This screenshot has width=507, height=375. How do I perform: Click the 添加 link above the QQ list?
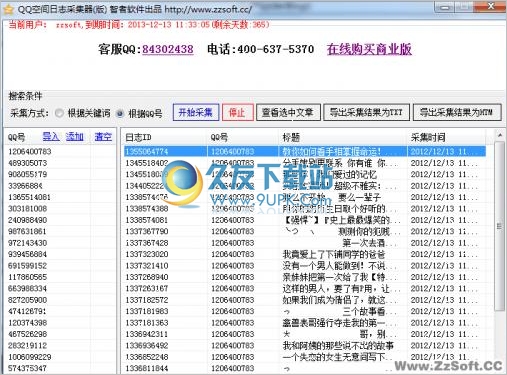(x=74, y=136)
